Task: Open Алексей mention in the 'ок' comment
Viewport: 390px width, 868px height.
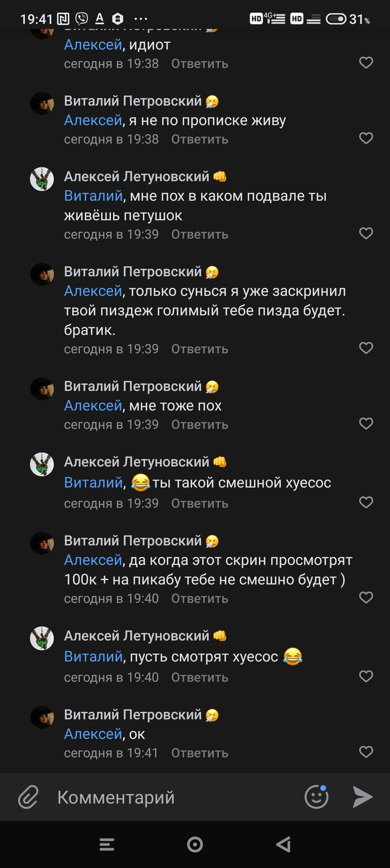Action: 92,734
